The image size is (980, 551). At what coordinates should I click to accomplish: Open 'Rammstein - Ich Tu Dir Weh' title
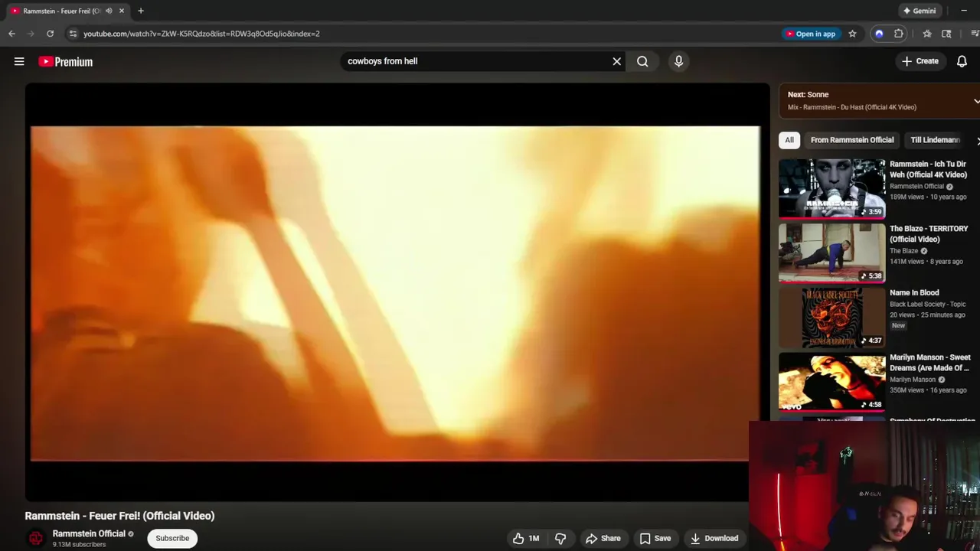click(928, 169)
